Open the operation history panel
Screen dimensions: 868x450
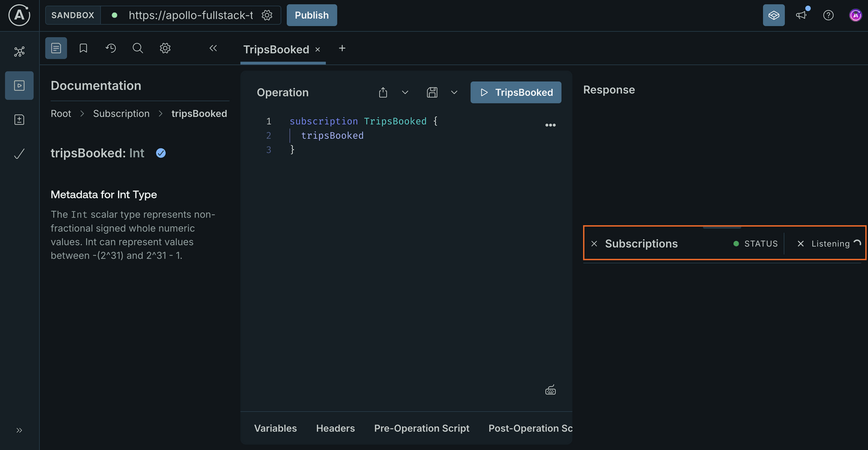click(111, 48)
